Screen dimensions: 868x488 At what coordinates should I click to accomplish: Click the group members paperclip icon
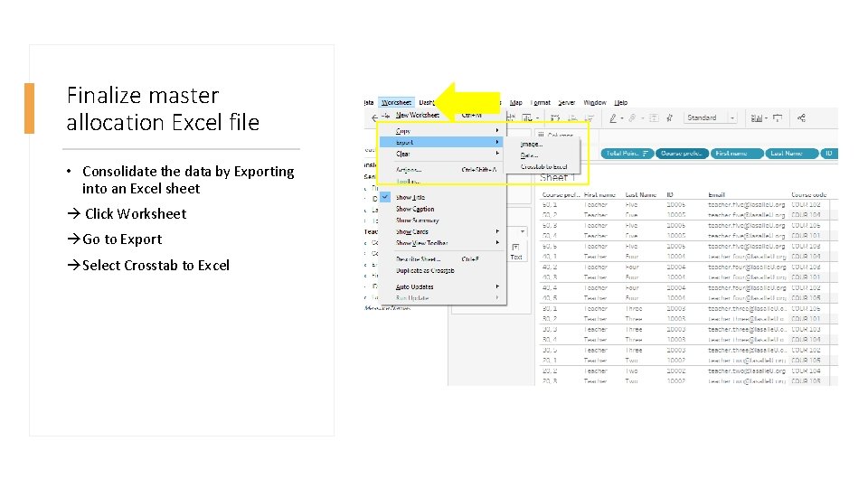pos(632,117)
